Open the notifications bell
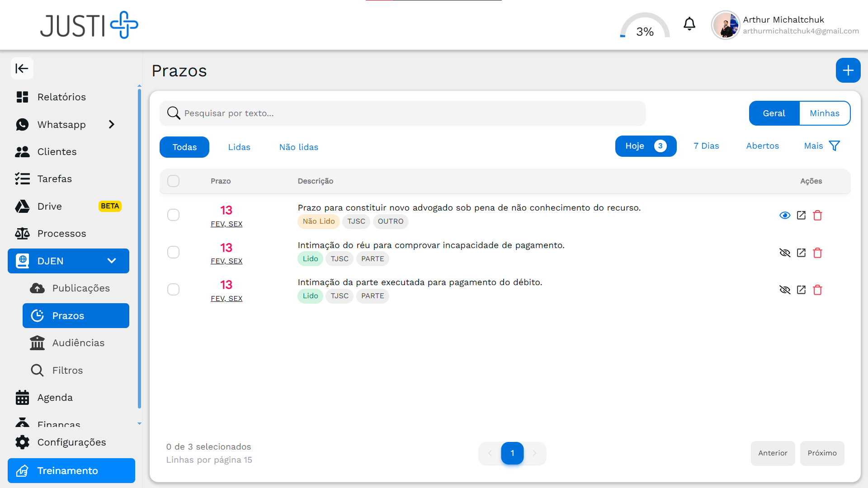868x488 pixels. tap(689, 24)
